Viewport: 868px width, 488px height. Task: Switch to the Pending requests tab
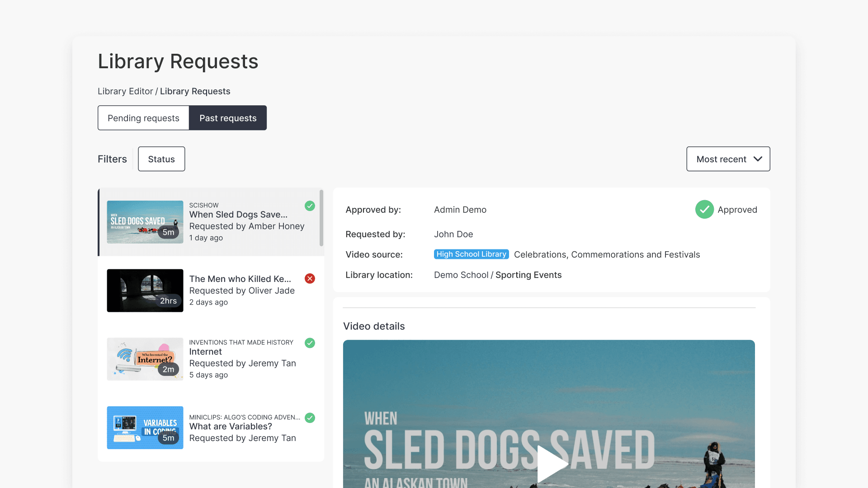tap(143, 118)
